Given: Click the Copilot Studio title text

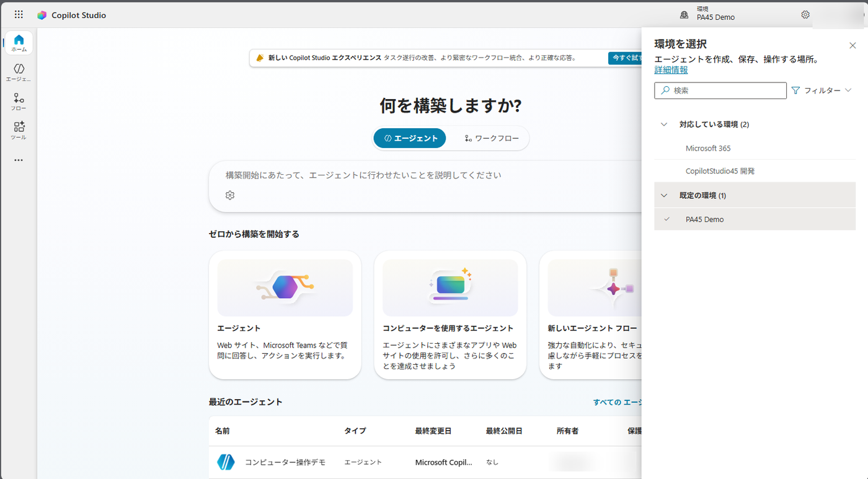Looking at the screenshot, I should coord(79,15).
